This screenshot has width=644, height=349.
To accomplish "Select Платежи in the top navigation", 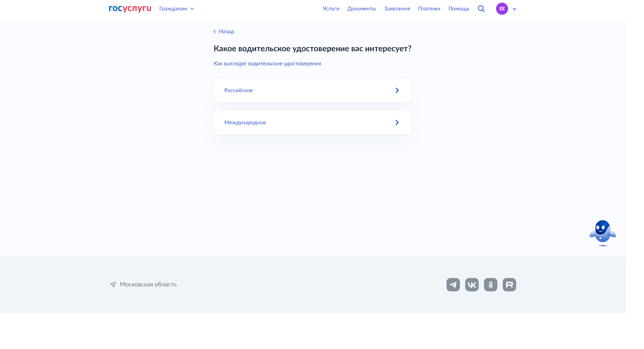I will click(429, 9).
